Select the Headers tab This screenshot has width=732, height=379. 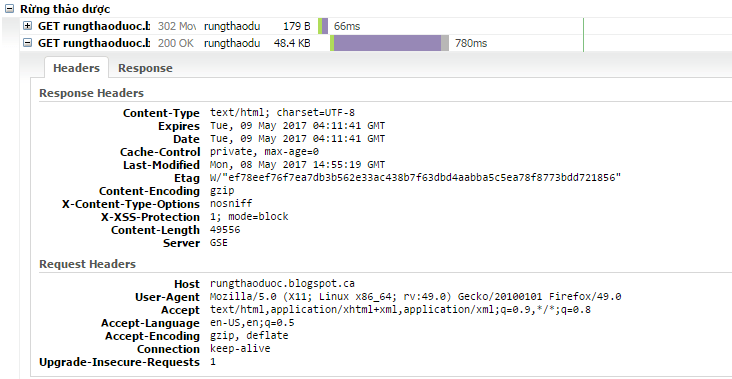point(77,68)
